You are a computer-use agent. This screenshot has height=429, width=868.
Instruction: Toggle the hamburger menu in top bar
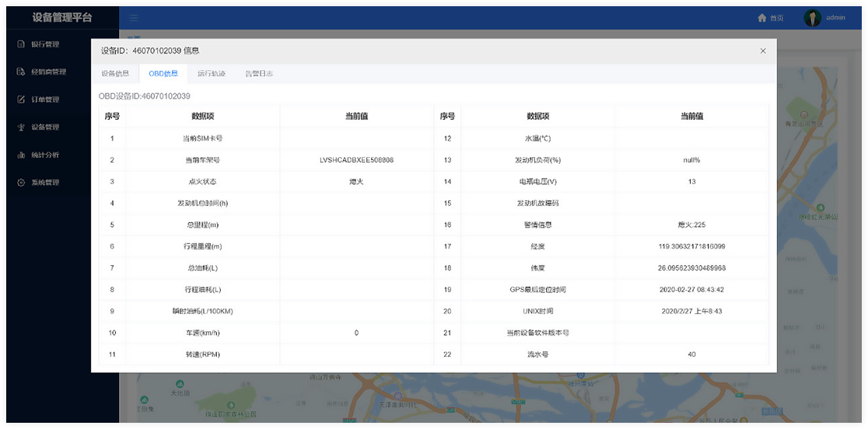click(134, 18)
